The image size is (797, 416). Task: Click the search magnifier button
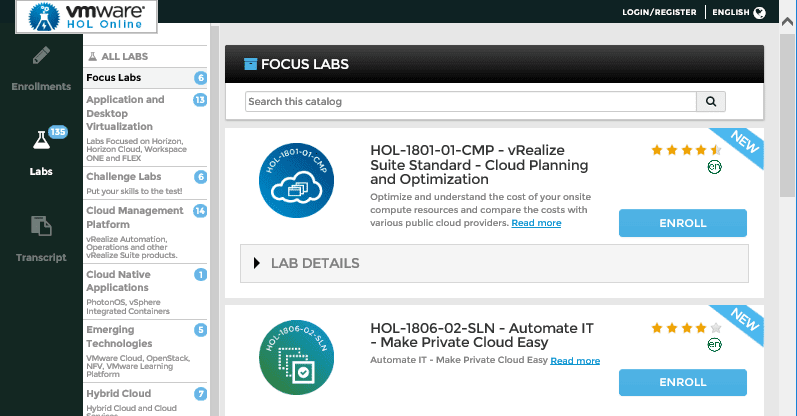click(x=710, y=101)
